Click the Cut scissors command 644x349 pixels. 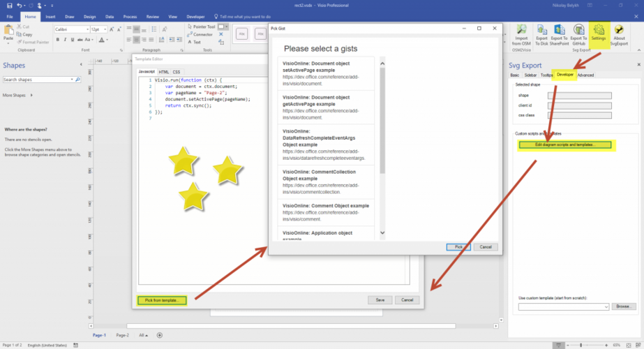23,27
